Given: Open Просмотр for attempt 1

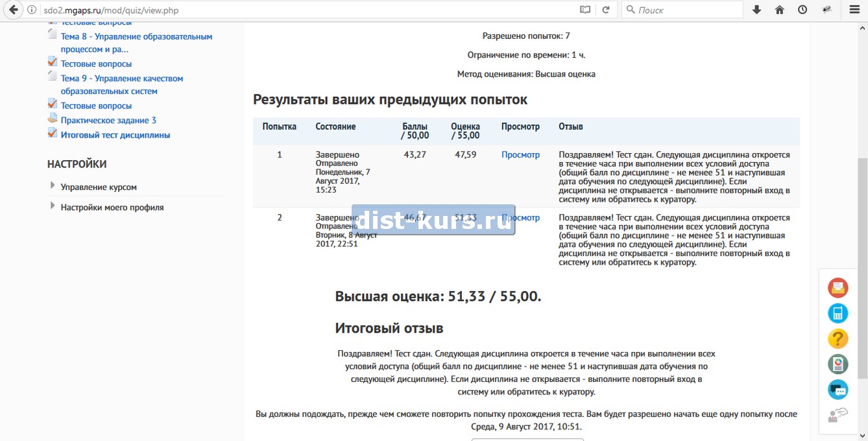Looking at the screenshot, I should point(520,154).
